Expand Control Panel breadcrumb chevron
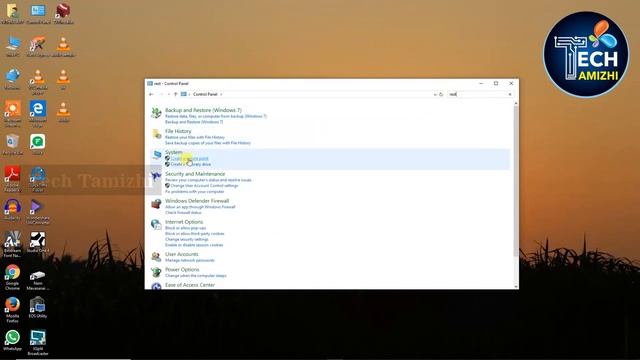Screen dimensions: 640x360 221,94
